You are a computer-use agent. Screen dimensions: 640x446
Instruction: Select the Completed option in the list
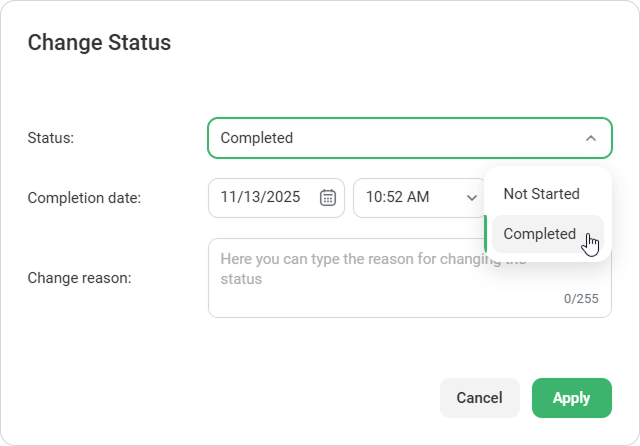pyautogui.click(x=540, y=234)
